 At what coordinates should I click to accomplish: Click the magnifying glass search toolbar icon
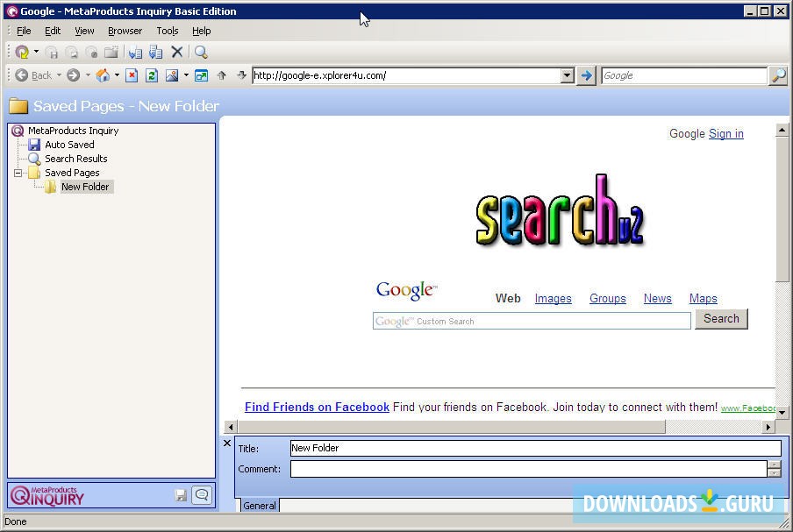click(201, 52)
